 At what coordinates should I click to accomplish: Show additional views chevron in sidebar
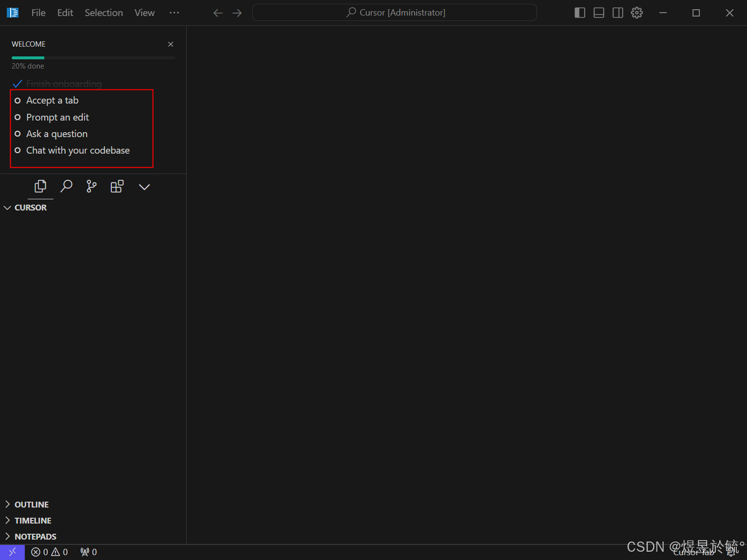pos(144,187)
